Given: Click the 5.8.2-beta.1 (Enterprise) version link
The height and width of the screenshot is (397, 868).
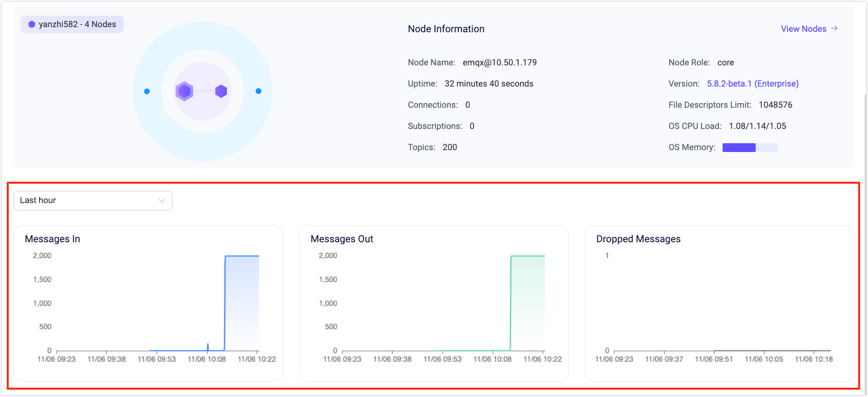Looking at the screenshot, I should 752,84.
